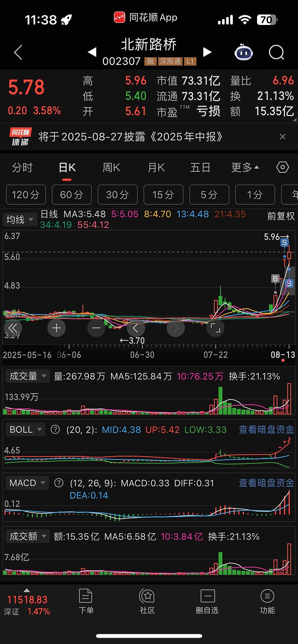Tap the top S sell marker
Screen dimensions: 298x644
point(285,243)
